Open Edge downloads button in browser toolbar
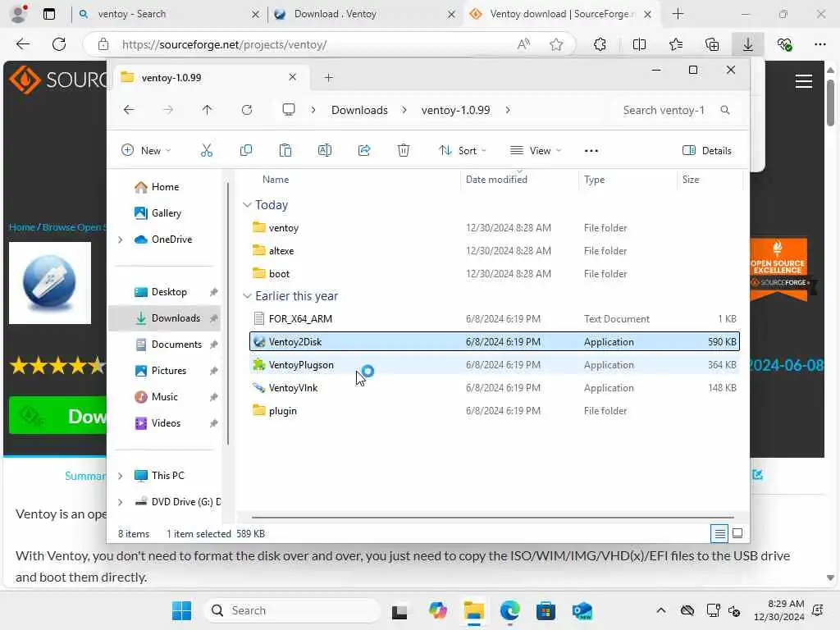840x630 pixels. (748, 44)
